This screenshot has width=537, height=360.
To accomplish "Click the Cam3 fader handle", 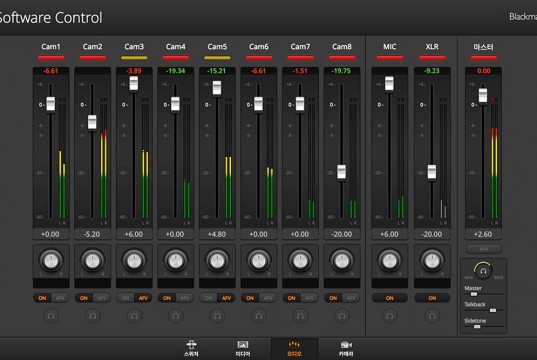I will [x=134, y=84].
